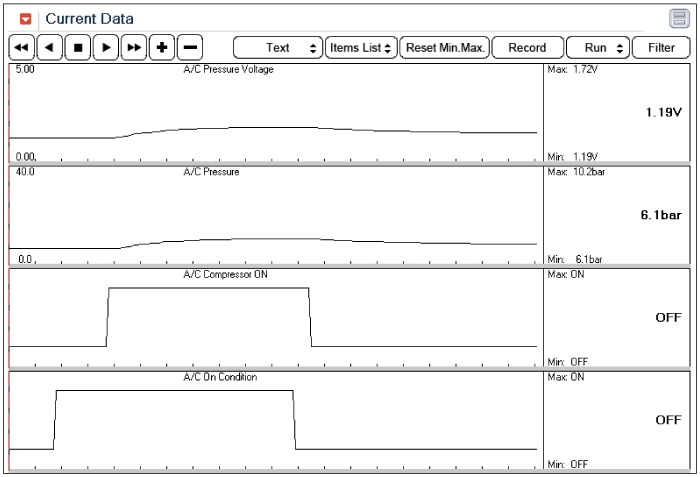700x477 pixels.
Task: Play the data with the single right arrow
Action: [106, 47]
